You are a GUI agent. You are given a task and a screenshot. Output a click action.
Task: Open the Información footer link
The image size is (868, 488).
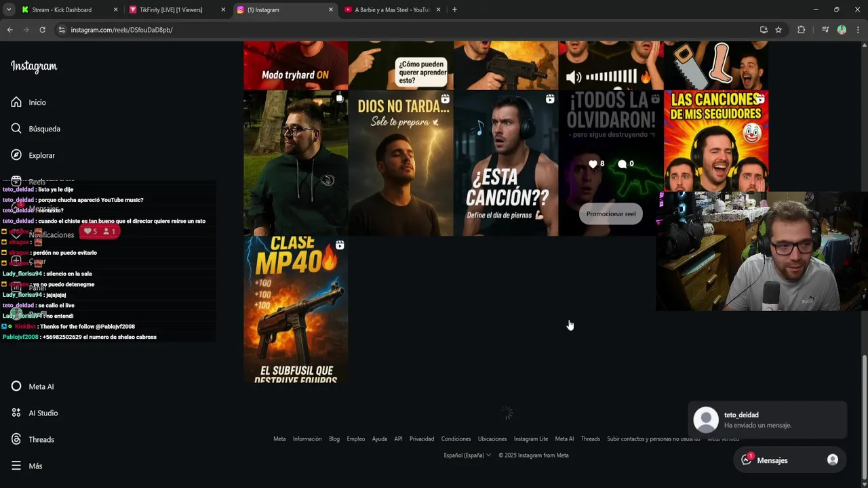[x=307, y=439]
